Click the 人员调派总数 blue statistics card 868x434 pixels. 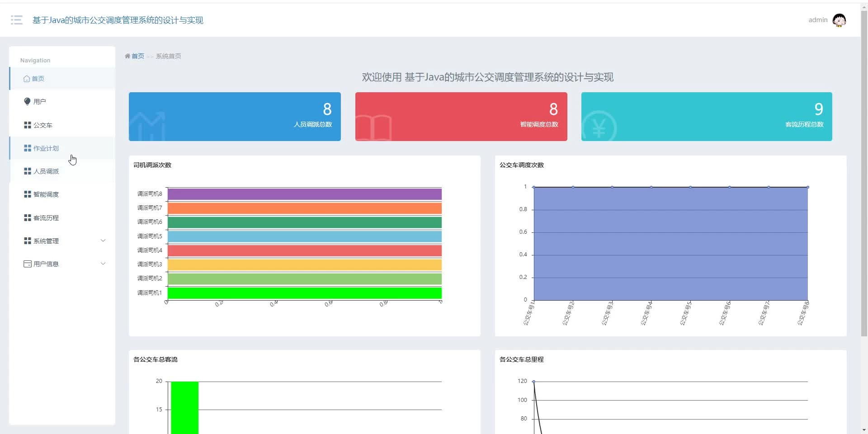[235, 117]
